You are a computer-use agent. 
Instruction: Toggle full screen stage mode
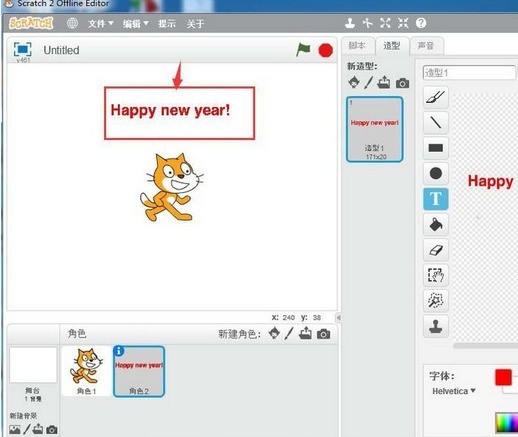coord(23,50)
